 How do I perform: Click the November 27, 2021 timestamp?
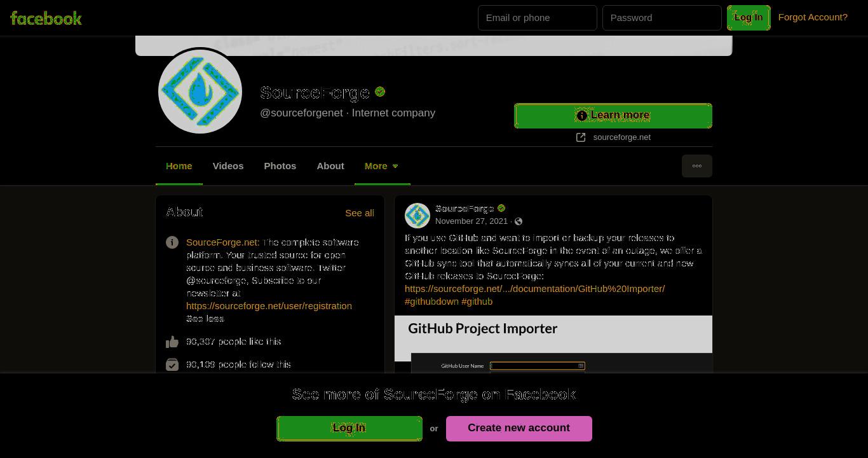(x=471, y=221)
